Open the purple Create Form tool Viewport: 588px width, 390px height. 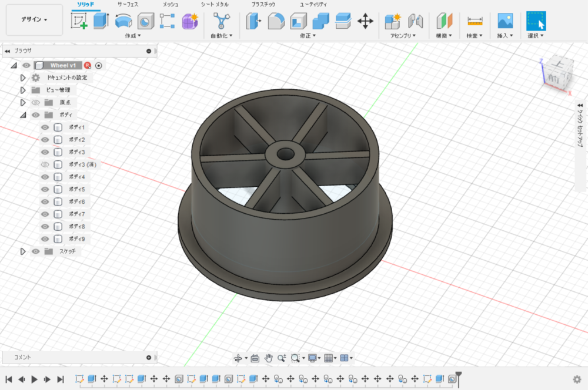pyautogui.click(x=190, y=21)
